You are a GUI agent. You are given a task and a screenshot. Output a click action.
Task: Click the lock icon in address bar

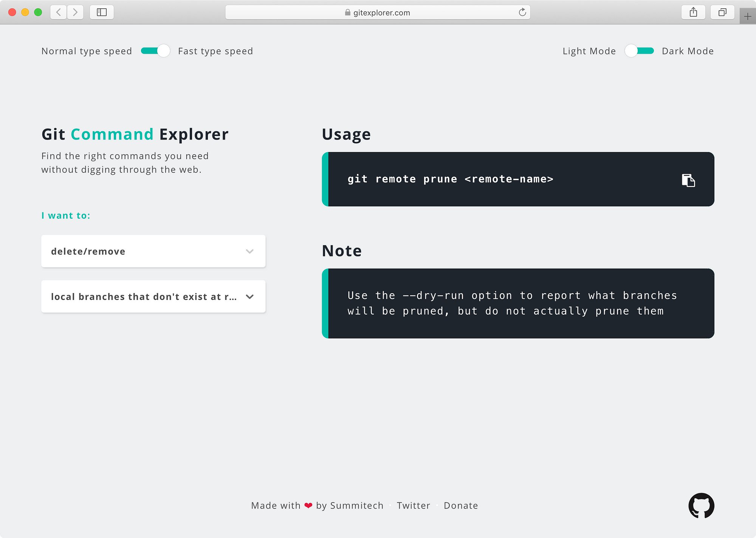point(347,12)
